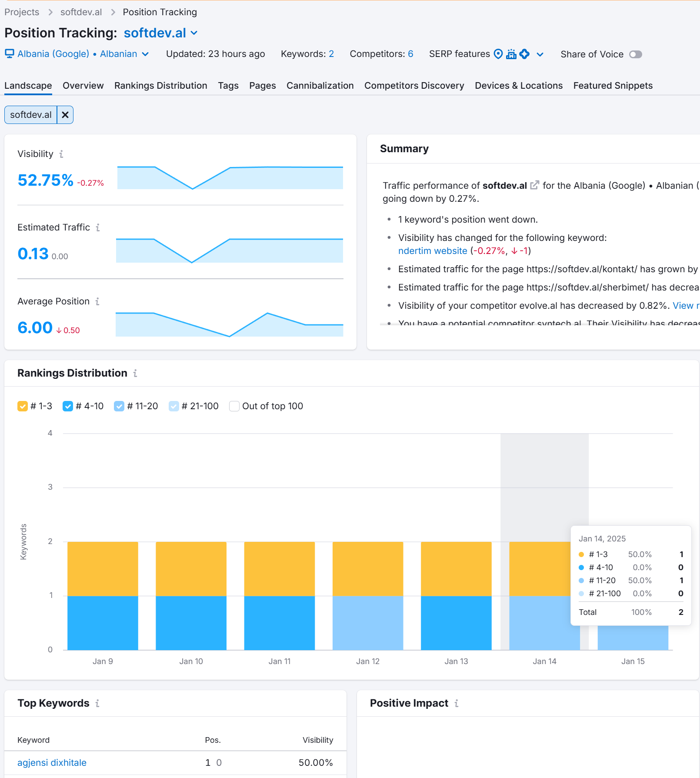
Task: Click the Jan 15 axis label
Action: pyautogui.click(x=633, y=661)
